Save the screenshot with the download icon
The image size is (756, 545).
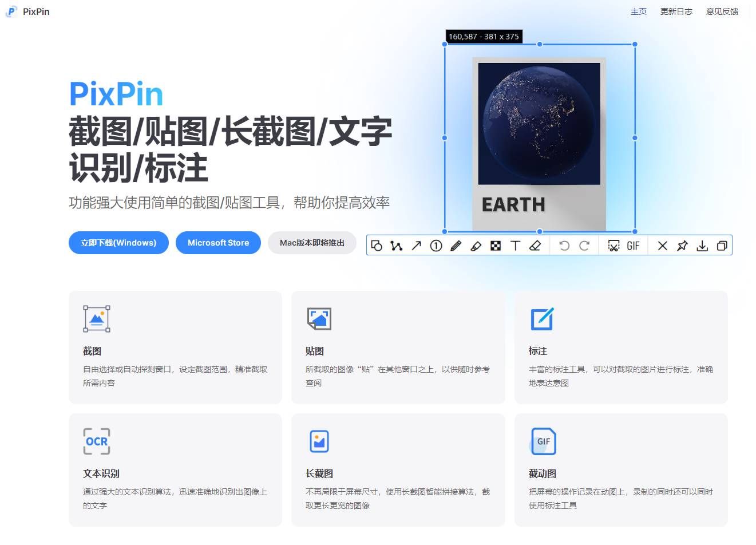[x=702, y=245]
